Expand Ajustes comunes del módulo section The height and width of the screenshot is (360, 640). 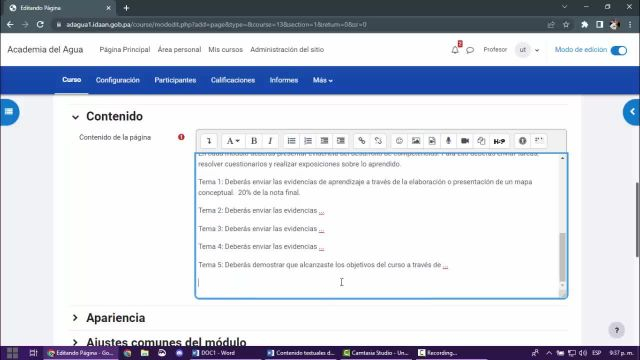[75, 342]
